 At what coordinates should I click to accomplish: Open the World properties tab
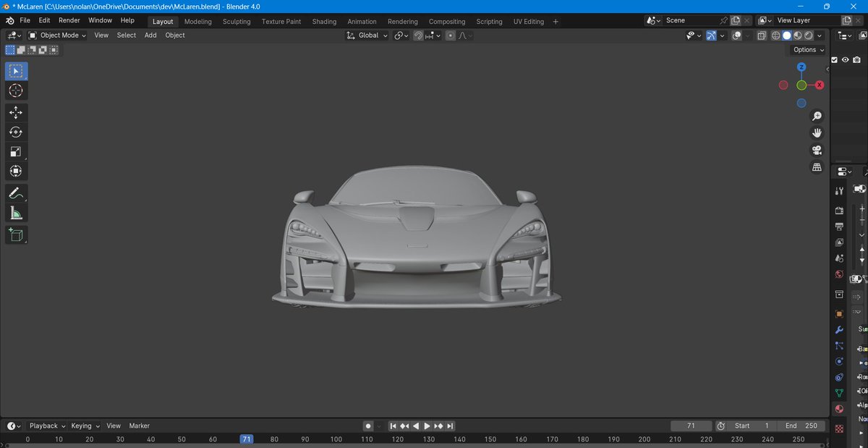pos(839,274)
